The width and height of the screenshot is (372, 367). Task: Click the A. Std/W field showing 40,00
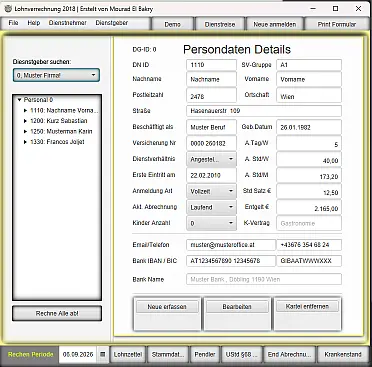tap(309, 159)
